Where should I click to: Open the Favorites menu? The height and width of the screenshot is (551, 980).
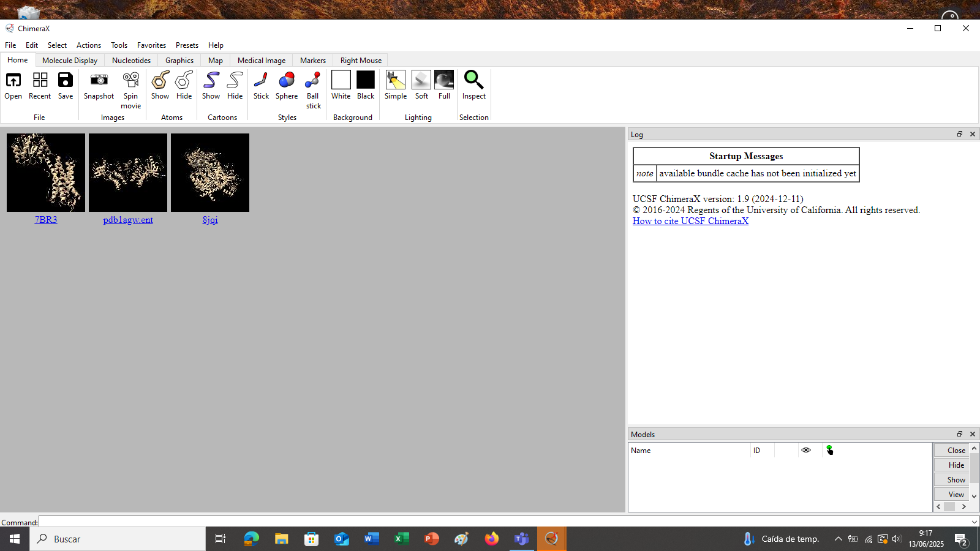pyautogui.click(x=151, y=45)
